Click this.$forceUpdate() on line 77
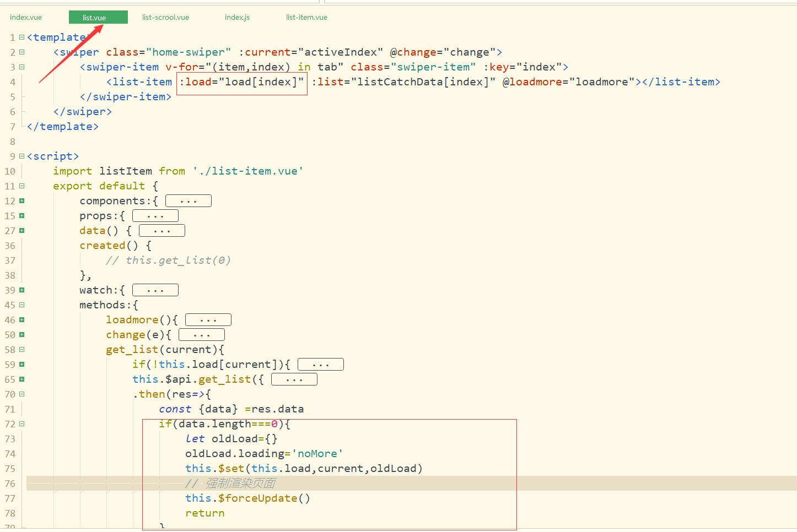797x532 pixels. pos(248,498)
